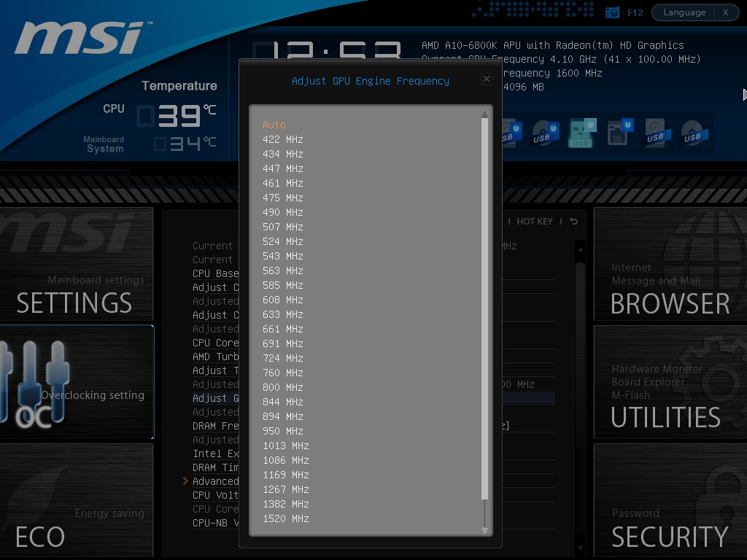Click the OC settings list scroll up arrow

[x=580, y=249]
